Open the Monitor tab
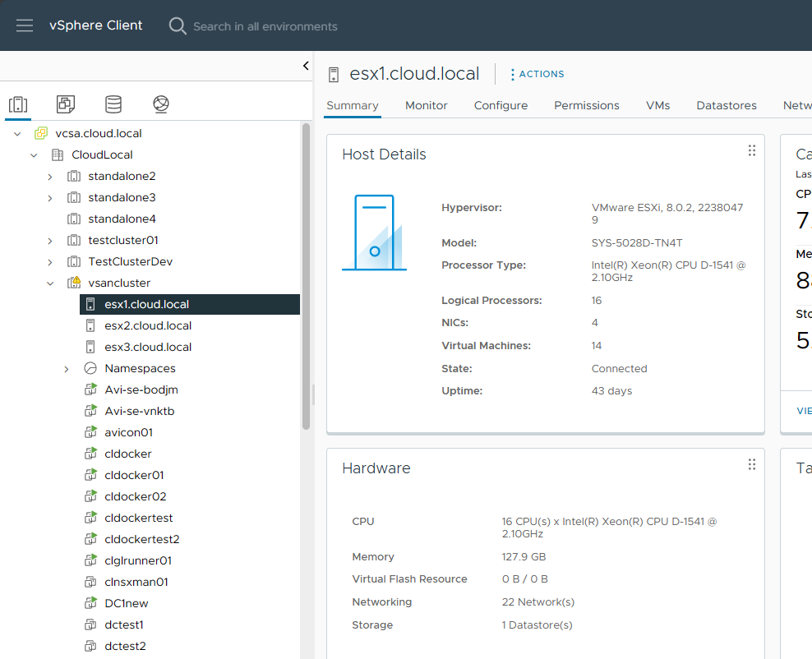Viewport: 812px width, 659px height. 426,105
